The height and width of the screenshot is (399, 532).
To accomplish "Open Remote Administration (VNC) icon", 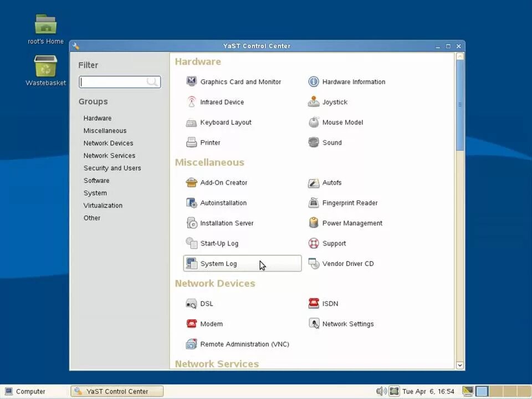I will click(x=191, y=344).
